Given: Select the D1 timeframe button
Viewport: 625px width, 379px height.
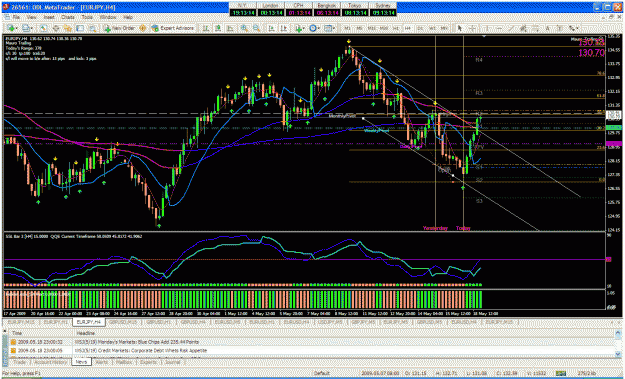Looking at the screenshot, I should (420, 28).
